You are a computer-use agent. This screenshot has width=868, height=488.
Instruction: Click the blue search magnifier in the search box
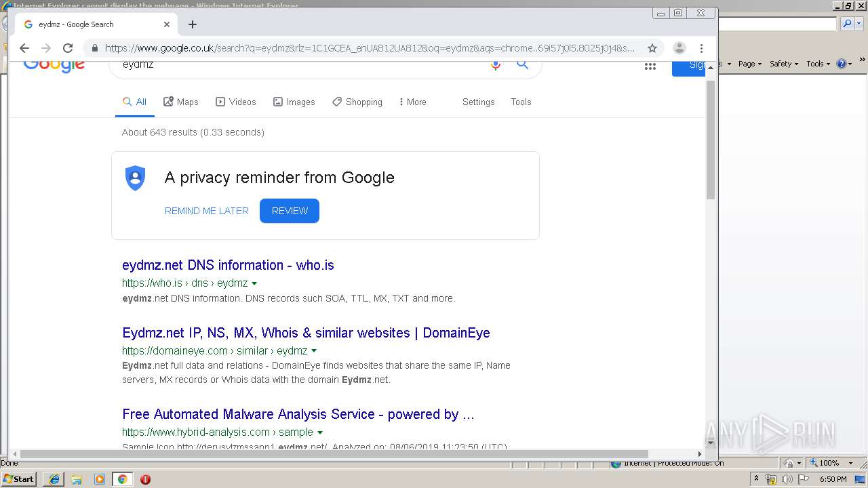[x=522, y=65]
